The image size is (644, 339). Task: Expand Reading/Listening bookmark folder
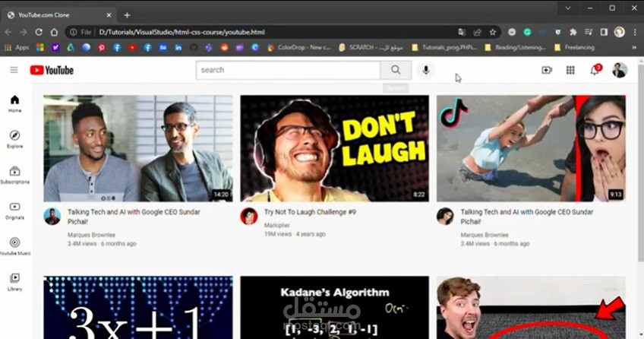[x=515, y=48]
